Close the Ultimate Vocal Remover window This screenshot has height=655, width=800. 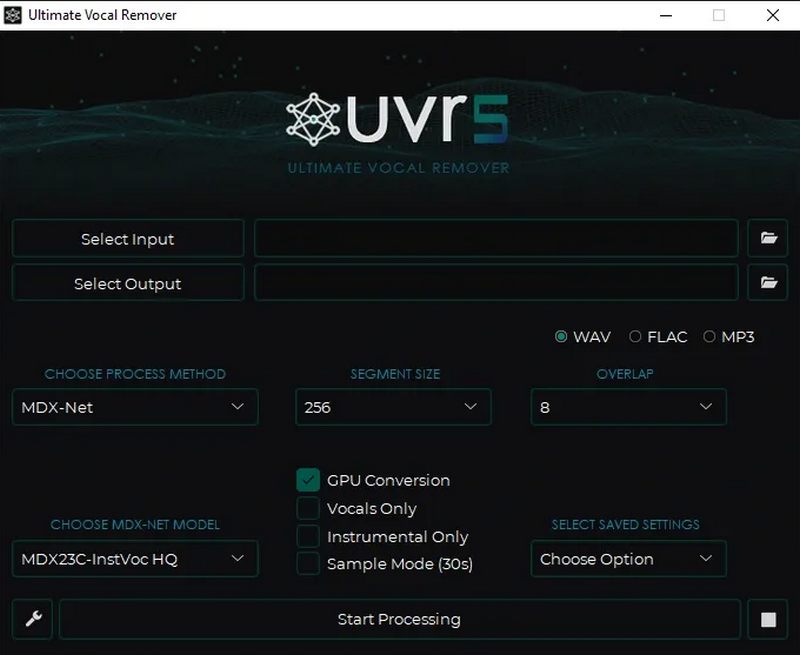pyautogui.click(x=772, y=15)
